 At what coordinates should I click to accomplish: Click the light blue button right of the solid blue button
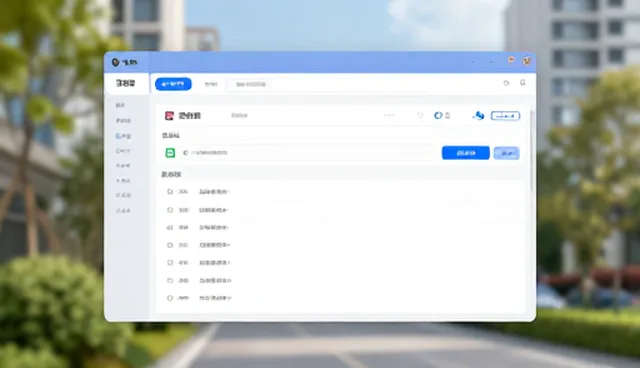(507, 153)
